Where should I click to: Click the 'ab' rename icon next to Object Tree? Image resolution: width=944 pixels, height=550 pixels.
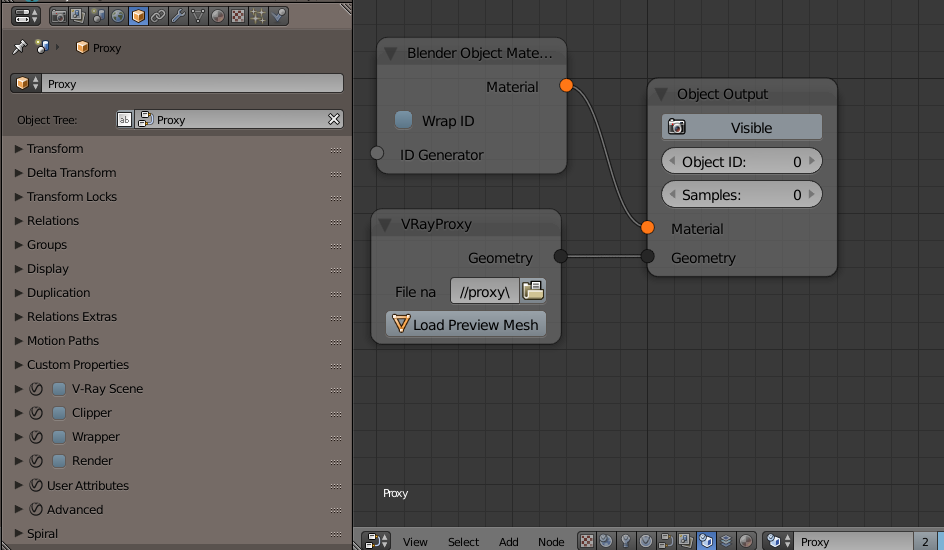[124, 119]
